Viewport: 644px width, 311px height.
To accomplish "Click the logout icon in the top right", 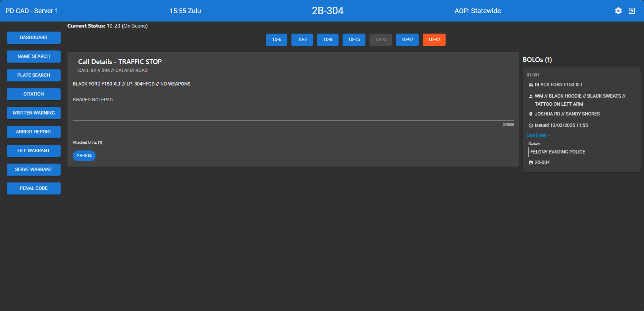I will [x=632, y=11].
